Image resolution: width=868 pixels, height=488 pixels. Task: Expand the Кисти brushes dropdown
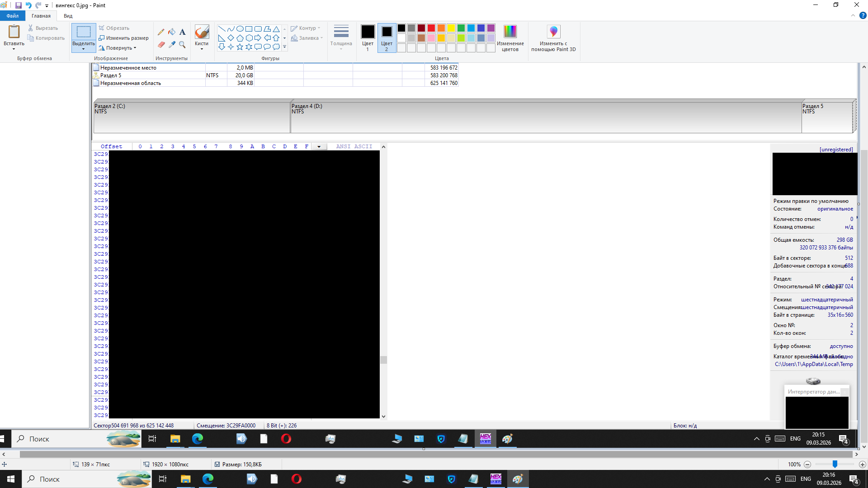click(x=202, y=48)
